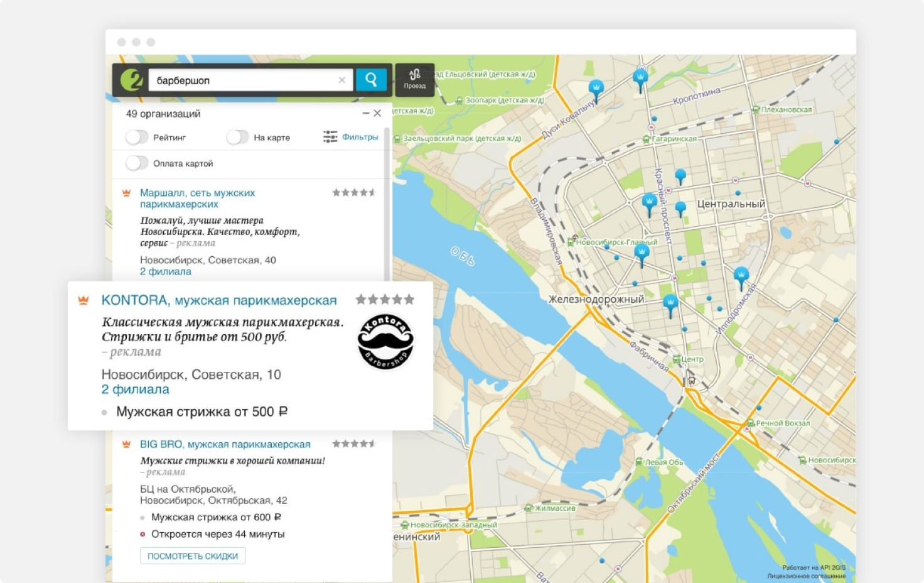Click the ПОСМОТРЕТЬ СКИДКИ button
924x583 pixels.
pos(193,556)
